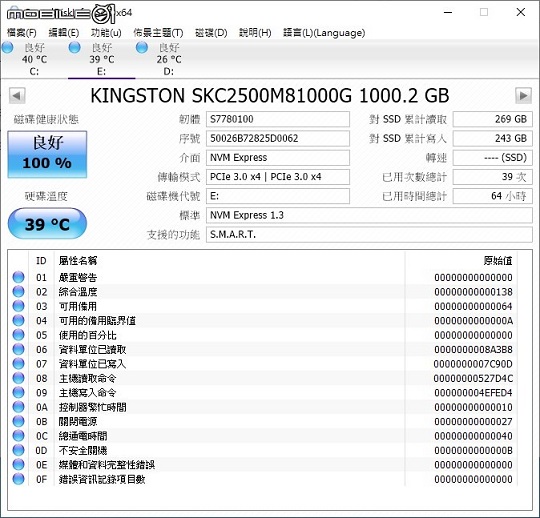Image resolution: width=540 pixels, height=518 pixels.
Task: Click status icon of attribute 0E row
Action: pos(19,464)
